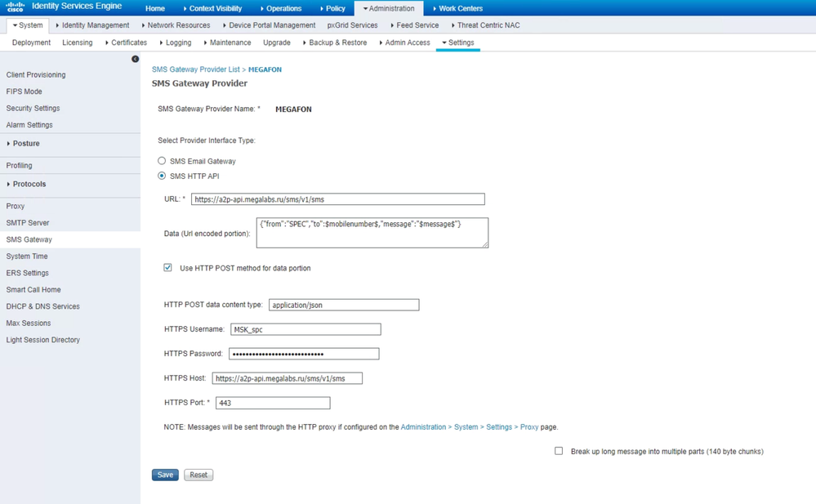Open the Policy menu
The width and height of the screenshot is (816, 504).
pyautogui.click(x=332, y=8)
